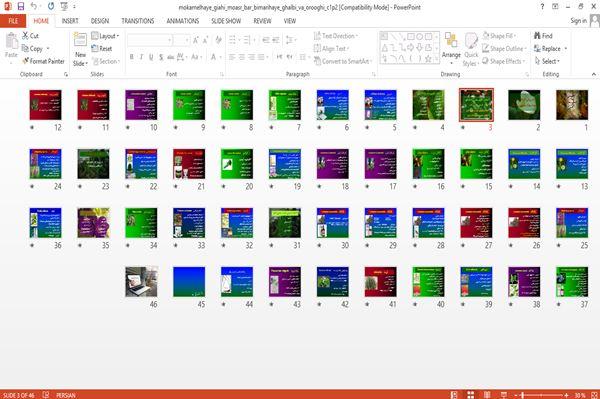
Task: Select slide 1 thumbnail
Action: [x=572, y=105]
